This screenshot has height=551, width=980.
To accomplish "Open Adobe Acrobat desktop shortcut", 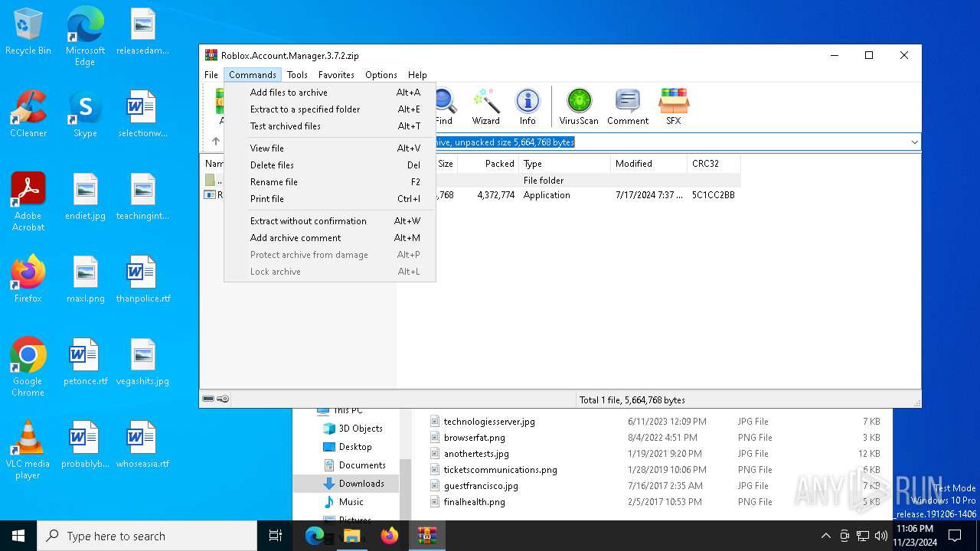I will [28, 202].
